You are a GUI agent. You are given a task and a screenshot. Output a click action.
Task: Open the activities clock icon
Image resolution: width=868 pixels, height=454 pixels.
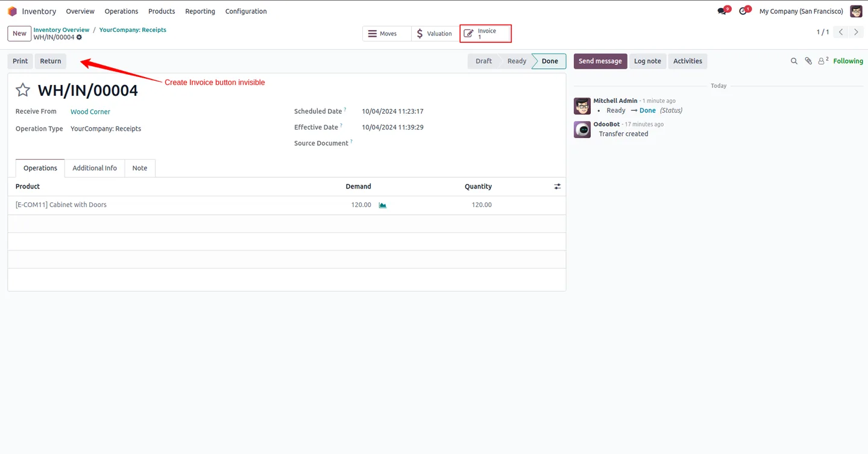(x=743, y=11)
